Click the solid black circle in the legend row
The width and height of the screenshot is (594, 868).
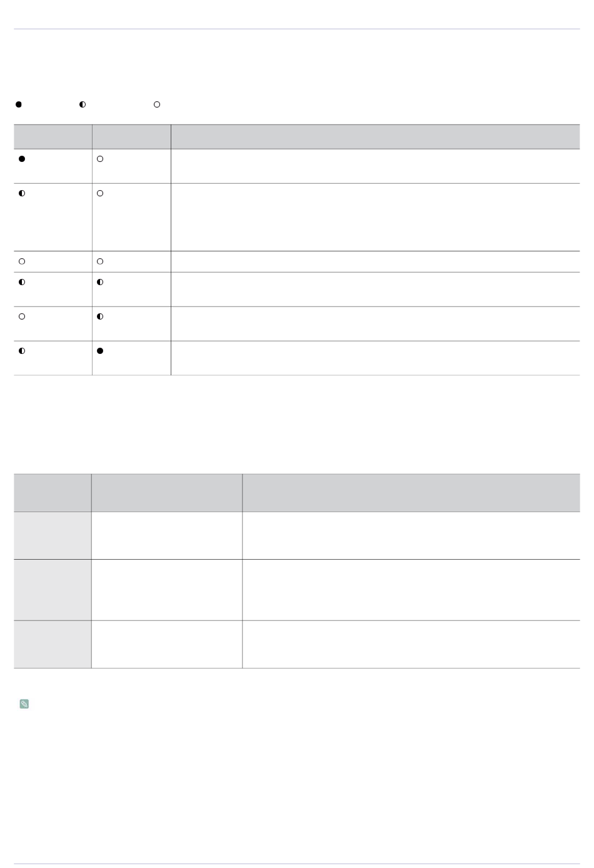point(19,104)
